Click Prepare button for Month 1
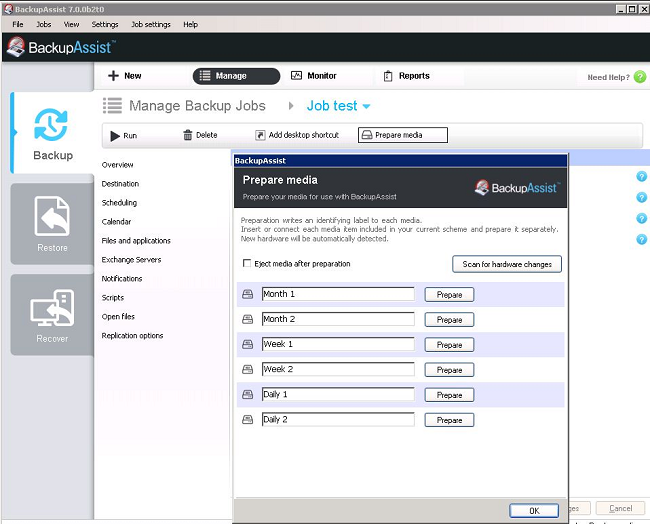 (x=449, y=295)
